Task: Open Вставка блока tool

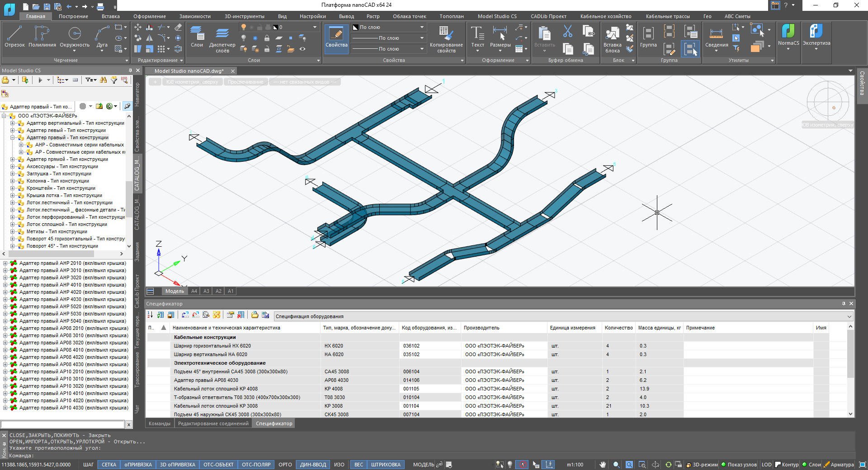Action: (612, 38)
